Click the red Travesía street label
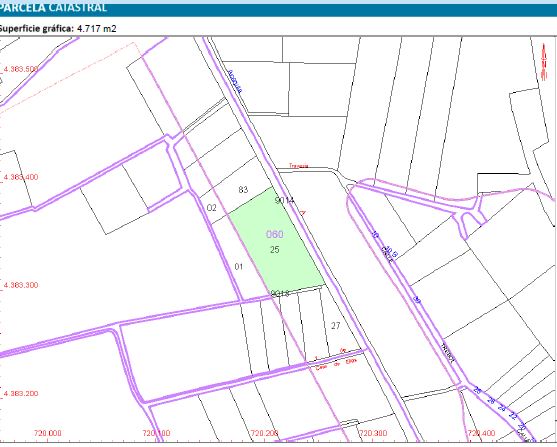This screenshot has width=557, height=447. pos(298,166)
